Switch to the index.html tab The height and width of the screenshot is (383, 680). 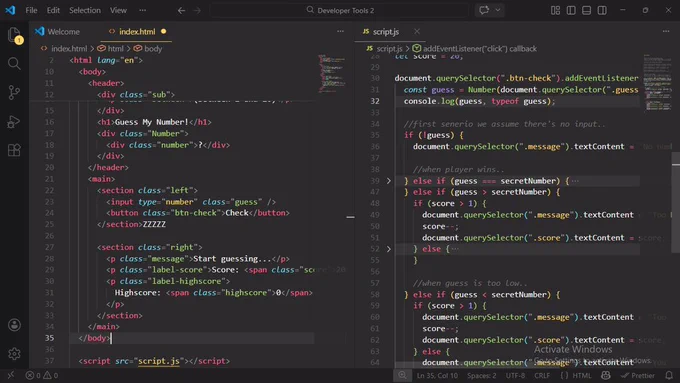pos(137,32)
